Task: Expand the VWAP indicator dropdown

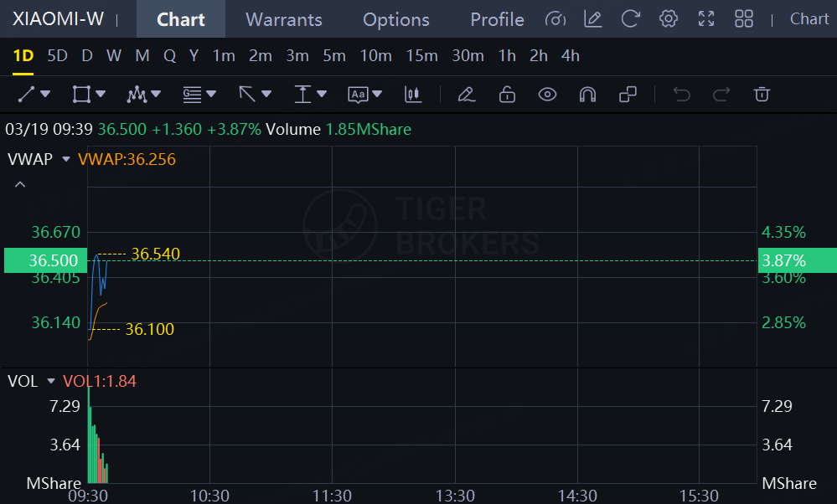Action: 66,159
